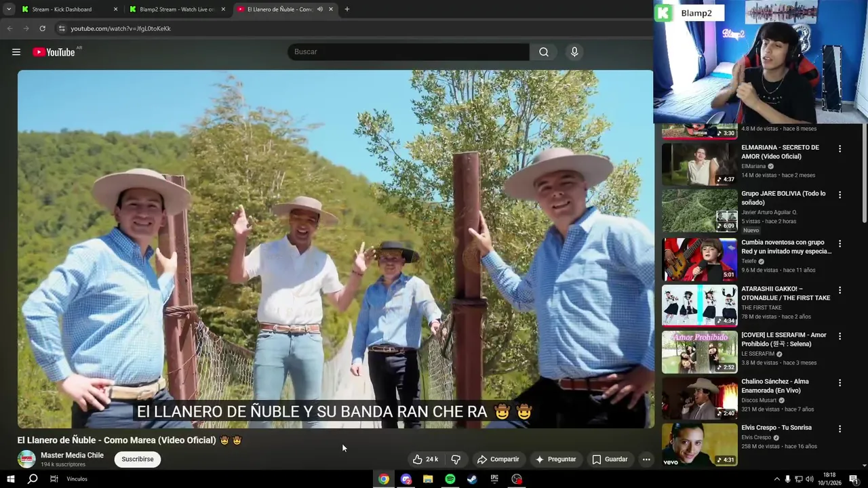The image size is (868, 488).
Task: Switch to Blamp2 Stream Kick tab
Action: pos(177,9)
